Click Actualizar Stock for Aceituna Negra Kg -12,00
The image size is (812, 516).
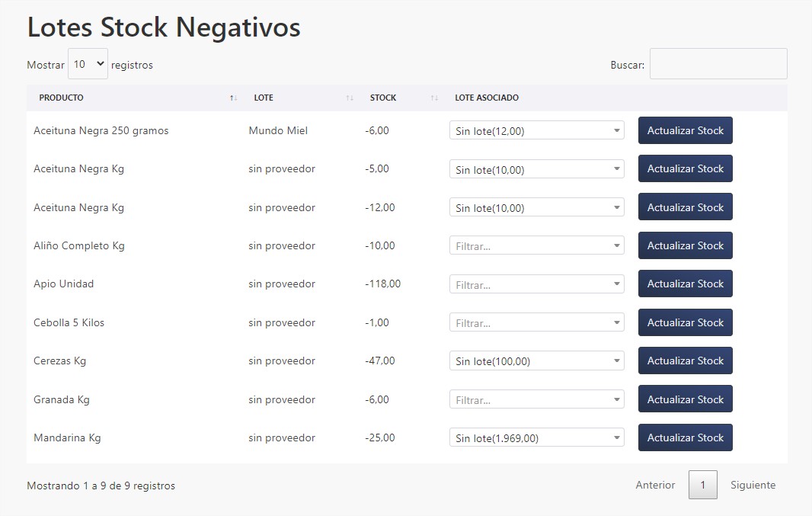685,207
